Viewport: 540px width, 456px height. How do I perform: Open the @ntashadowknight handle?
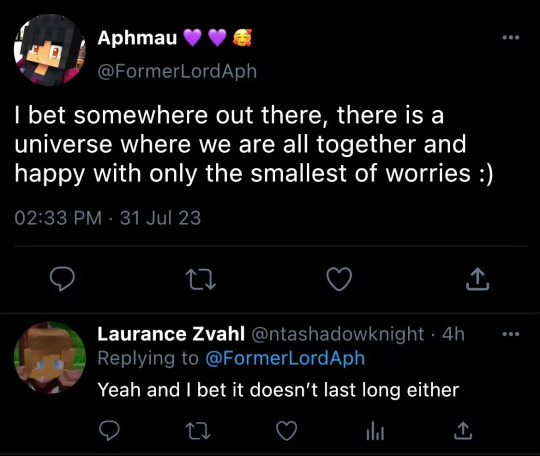coord(338,334)
